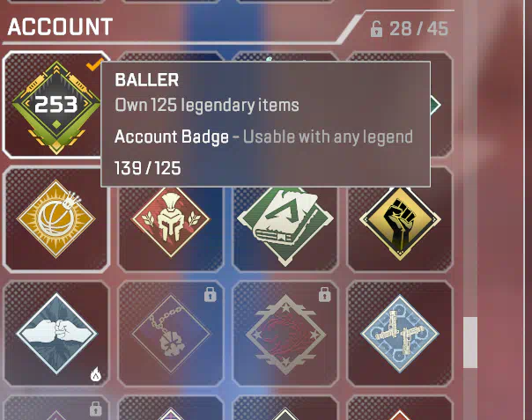The width and height of the screenshot is (532, 420).
Task: Click the Baller tooltip title
Action: 147,80
